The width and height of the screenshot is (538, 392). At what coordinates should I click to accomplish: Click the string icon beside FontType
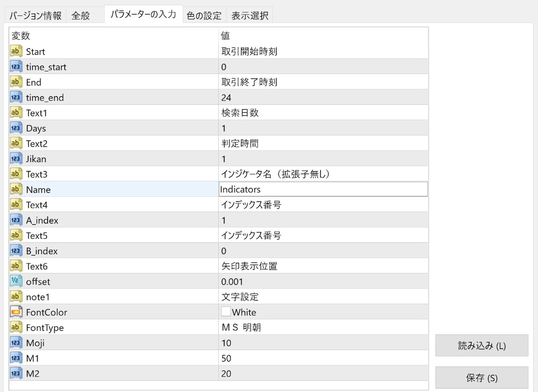click(16, 328)
